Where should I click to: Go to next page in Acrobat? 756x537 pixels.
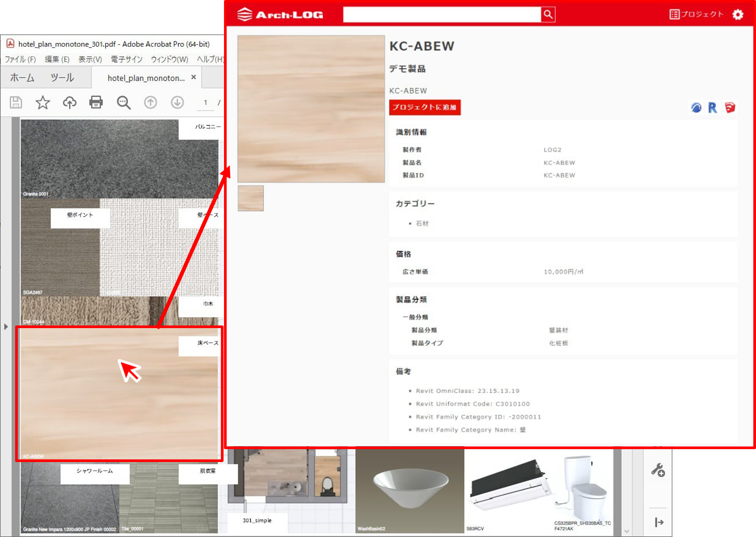pos(177,102)
